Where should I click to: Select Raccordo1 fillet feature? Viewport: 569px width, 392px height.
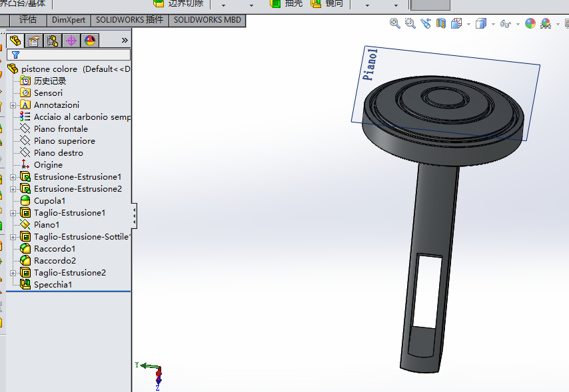[48, 248]
